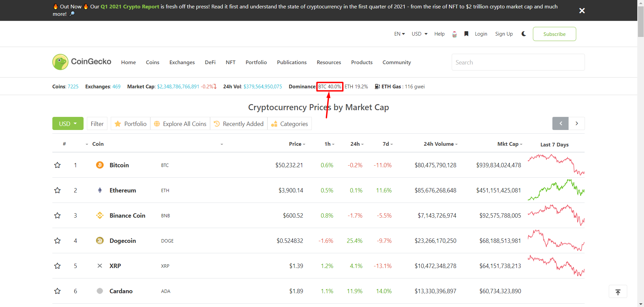Open Explore All Coins button
644x307 pixels.
click(x=180, y=124)
